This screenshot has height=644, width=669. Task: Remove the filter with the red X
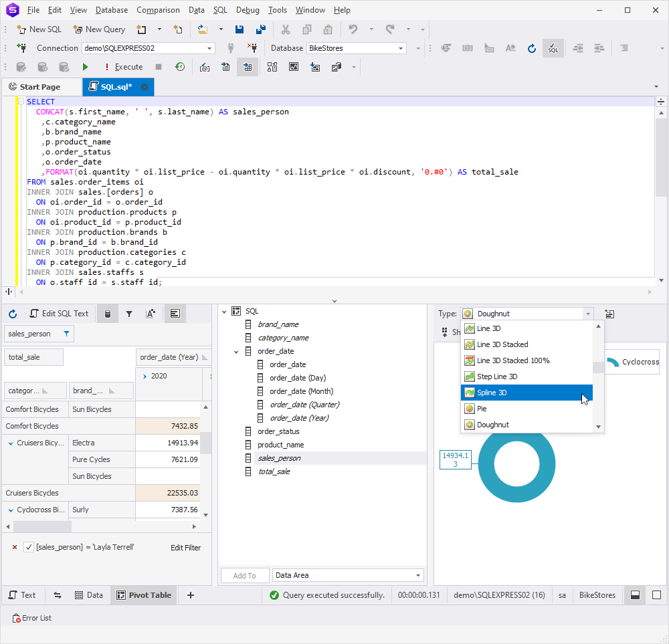(15, 547)
